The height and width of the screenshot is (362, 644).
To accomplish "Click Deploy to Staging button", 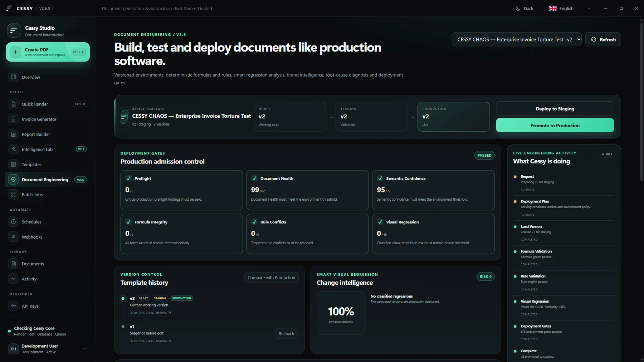I will click(555, 109).
